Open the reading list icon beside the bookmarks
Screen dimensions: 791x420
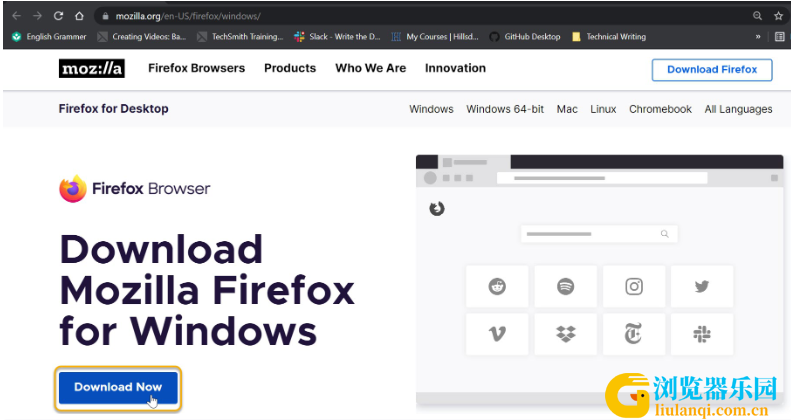779,36
